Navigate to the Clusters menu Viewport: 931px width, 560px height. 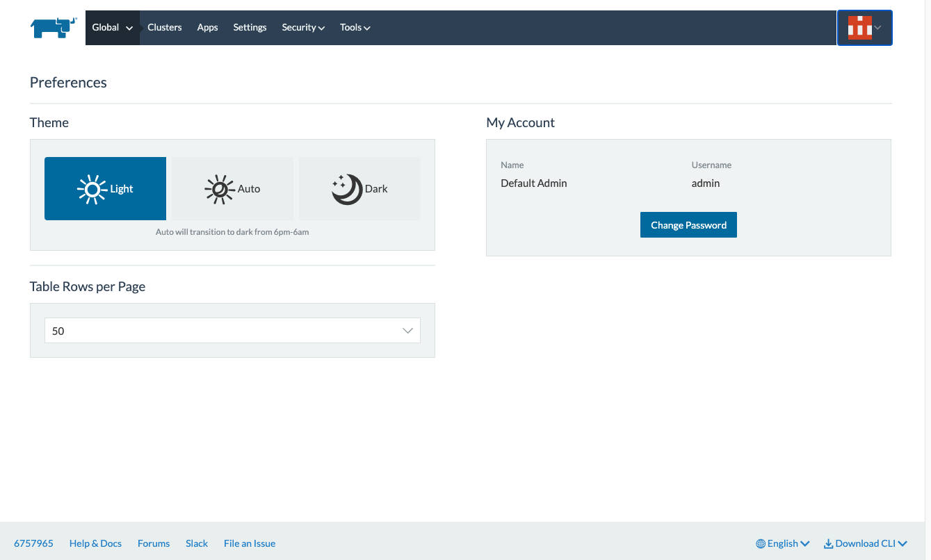[x=164, y=27]
